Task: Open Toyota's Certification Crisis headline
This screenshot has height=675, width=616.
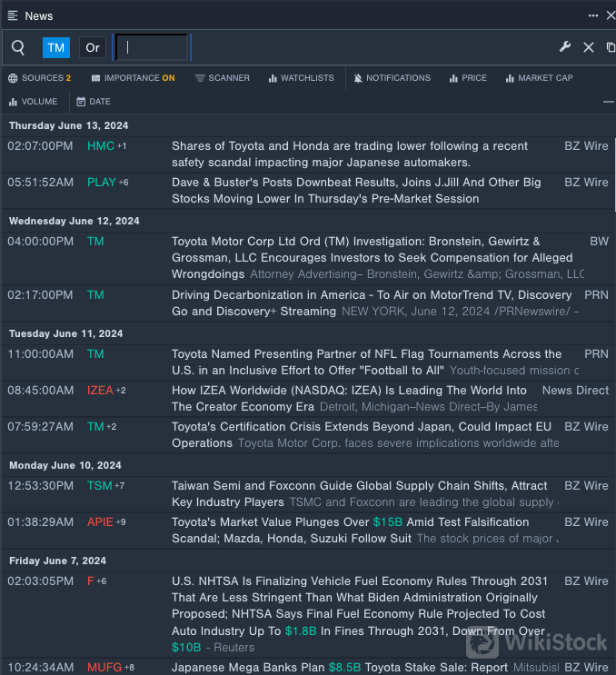Action: 361,426
